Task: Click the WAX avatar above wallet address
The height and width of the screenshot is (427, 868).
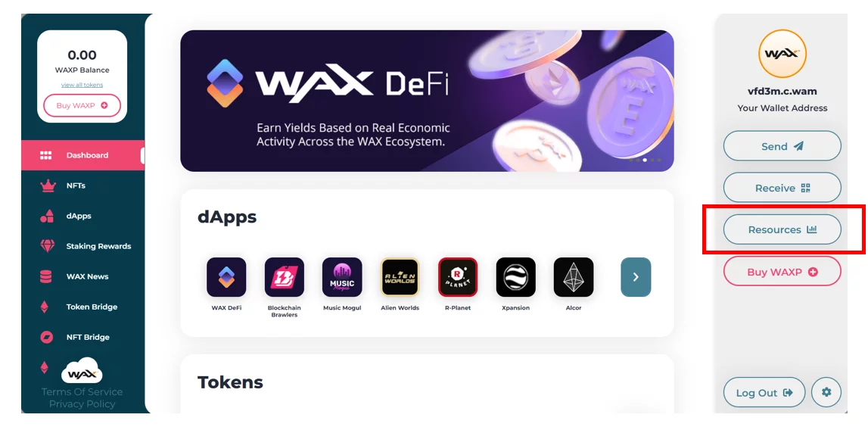Action: click(x=782, y=54)
